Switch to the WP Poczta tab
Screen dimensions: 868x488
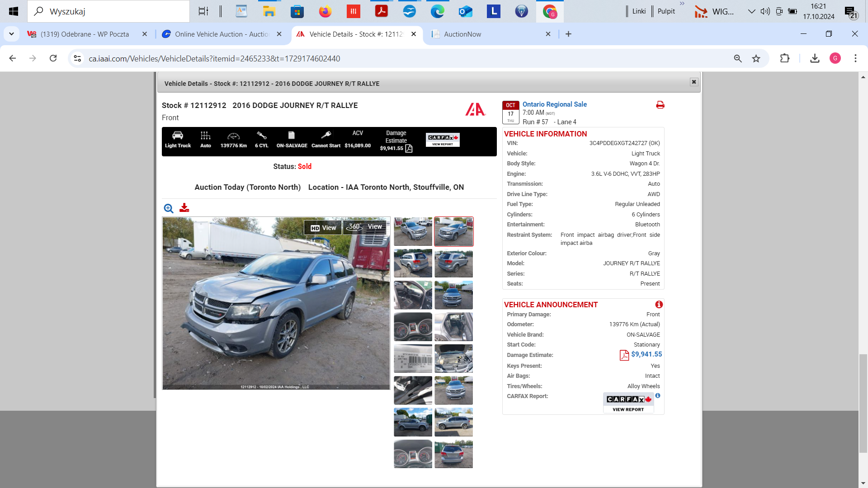pos(85,34)
